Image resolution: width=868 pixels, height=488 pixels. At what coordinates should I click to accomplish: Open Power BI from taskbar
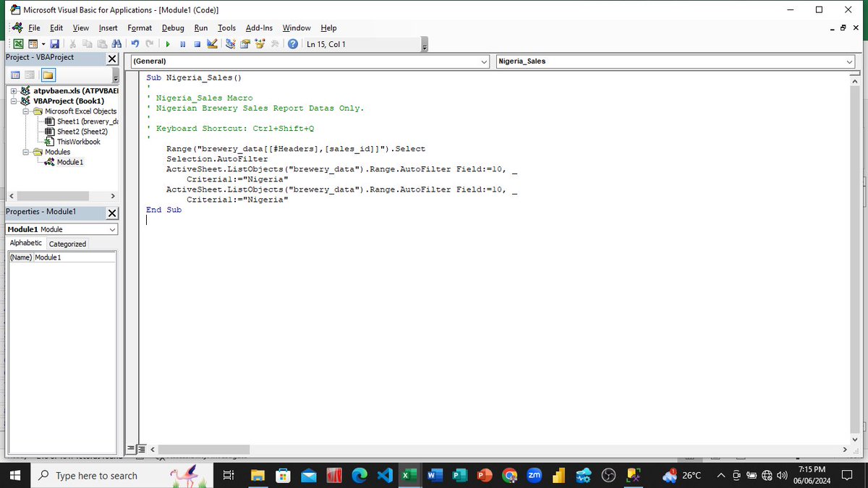[558, 475]
